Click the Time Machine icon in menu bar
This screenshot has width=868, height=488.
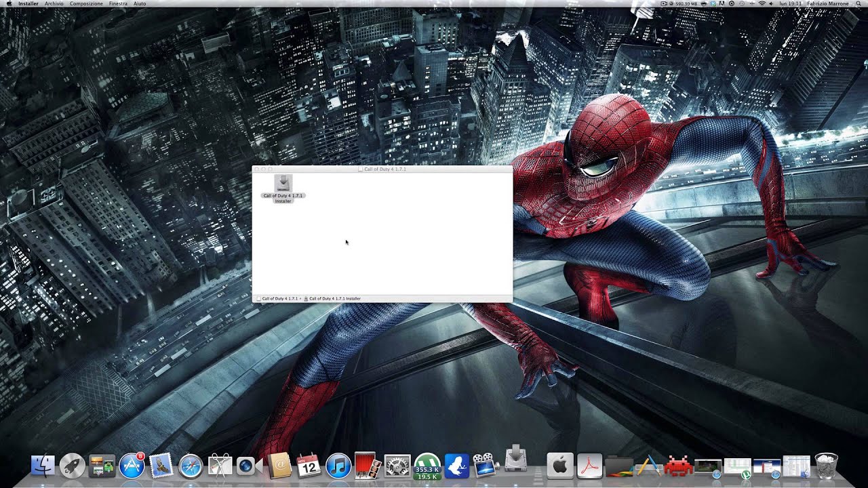[x=742, y=3]
